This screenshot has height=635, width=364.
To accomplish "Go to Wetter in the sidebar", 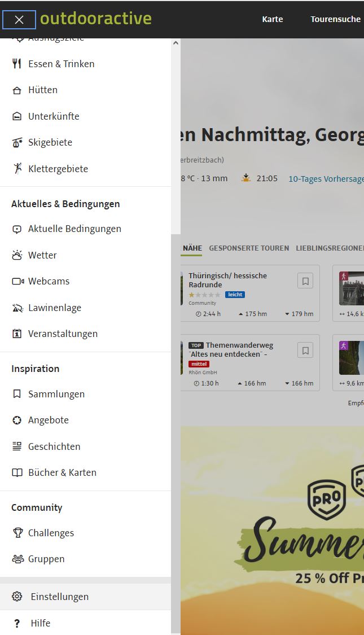I will [x=42, y=255].
